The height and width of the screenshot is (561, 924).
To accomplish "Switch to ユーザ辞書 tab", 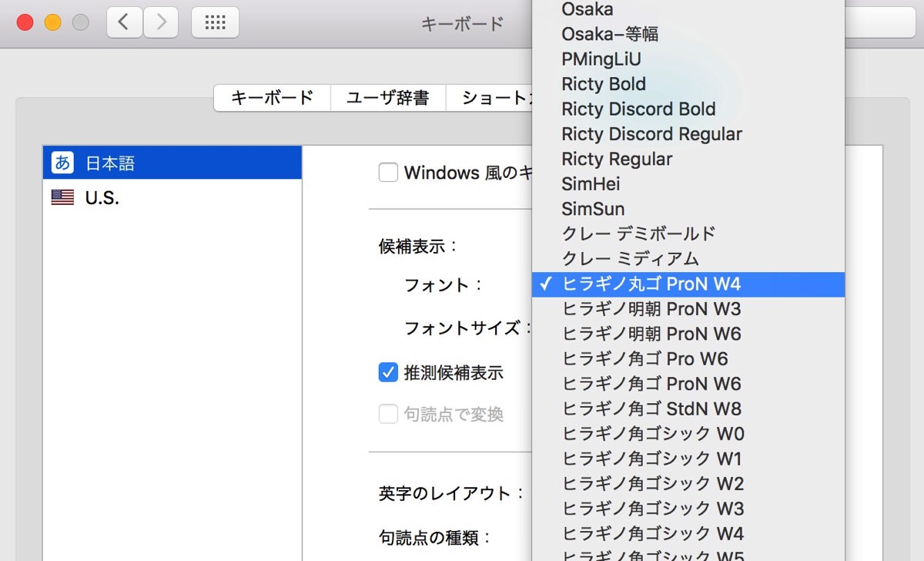I will click(388, 98).
